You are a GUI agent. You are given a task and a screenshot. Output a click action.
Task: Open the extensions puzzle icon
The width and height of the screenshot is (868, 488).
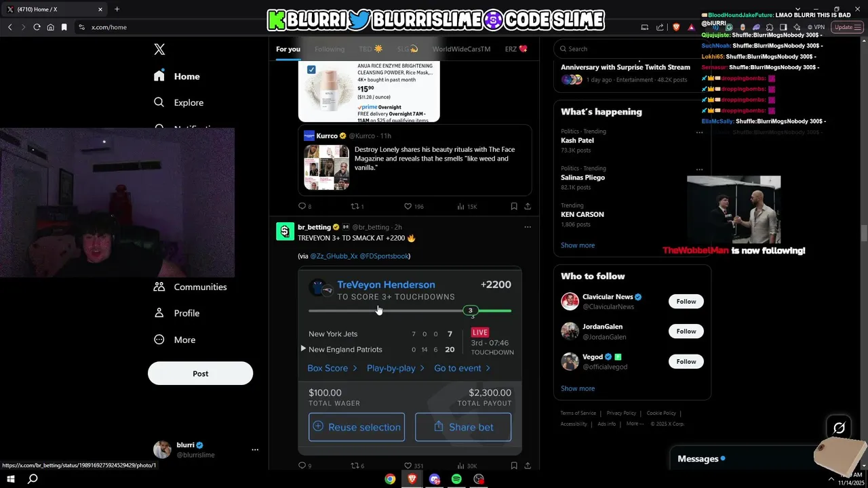point(769,27)
